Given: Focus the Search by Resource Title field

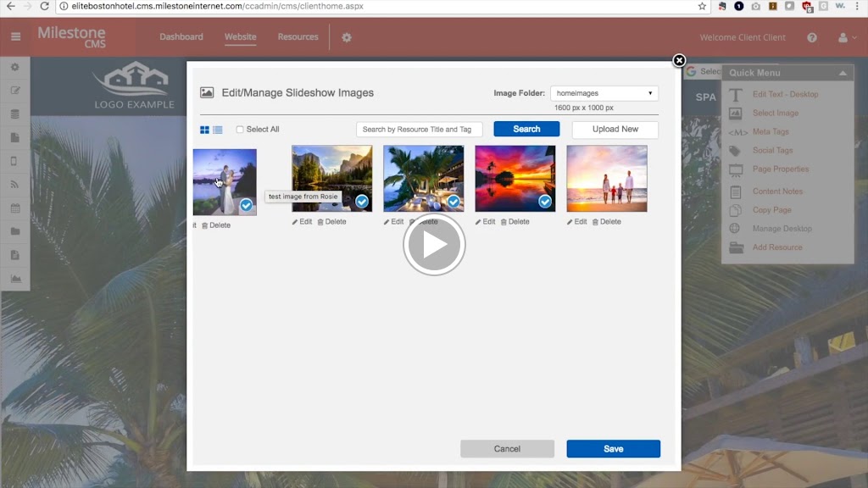Looking at the screenshot, I should [419, 130].
